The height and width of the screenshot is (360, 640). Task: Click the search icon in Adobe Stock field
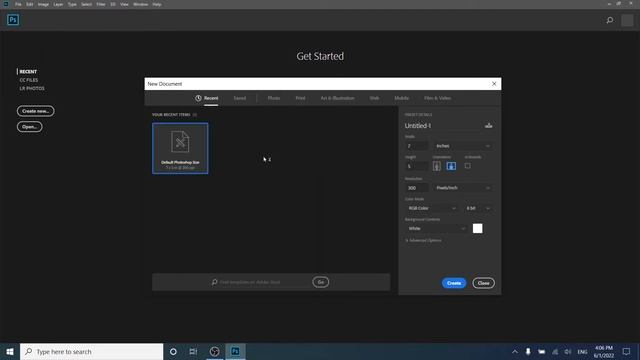(x=214, y=282)
